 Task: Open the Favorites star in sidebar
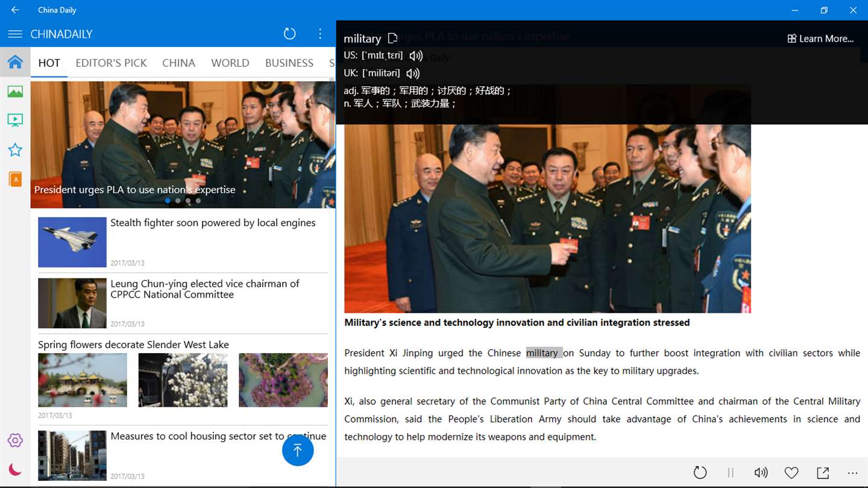[x=15, y=149]
